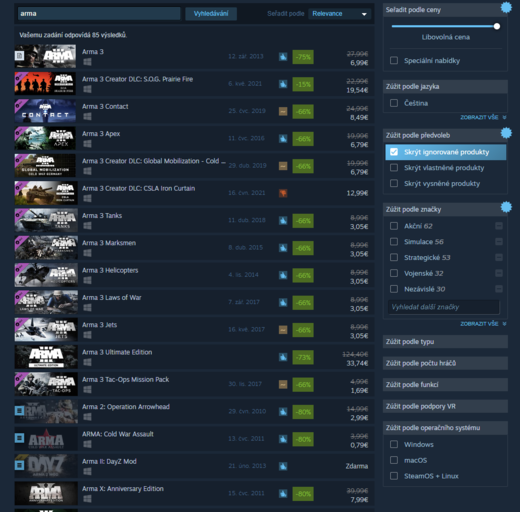520x512 pixels.
Task: Click the search field containing arma
Action: 99,14
